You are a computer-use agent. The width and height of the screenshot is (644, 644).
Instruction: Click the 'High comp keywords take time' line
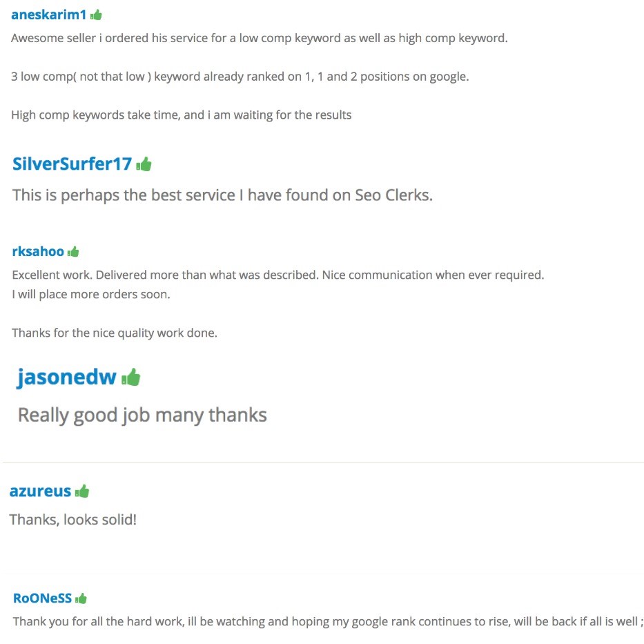pyautogui.click(x=181, y=115)
